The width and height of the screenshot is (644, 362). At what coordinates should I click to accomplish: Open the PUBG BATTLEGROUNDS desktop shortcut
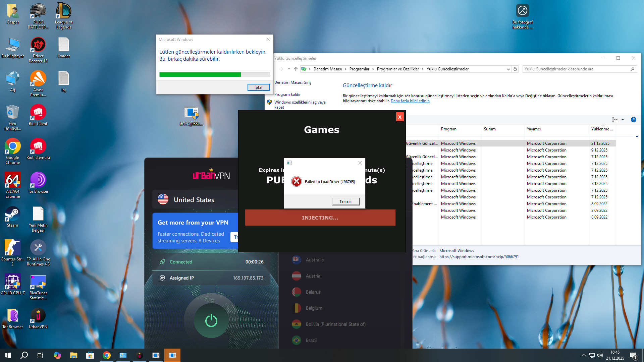pyautogui.click(x=38, y=16)
